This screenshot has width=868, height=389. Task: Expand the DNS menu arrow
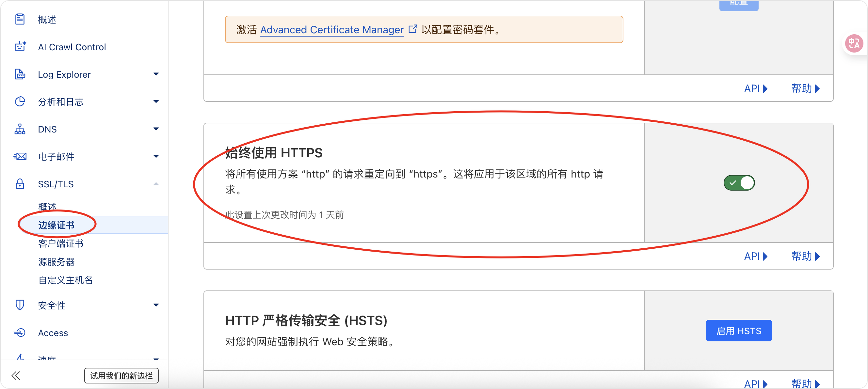click(156, 129)
